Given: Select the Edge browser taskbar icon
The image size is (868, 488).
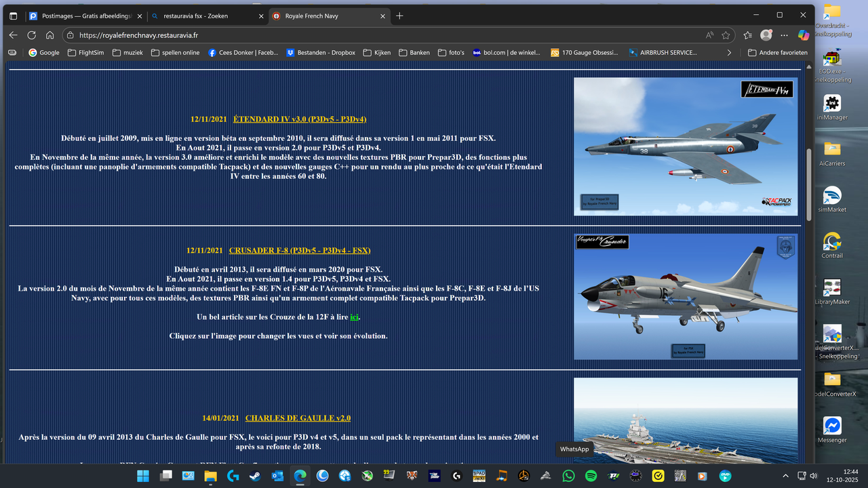Looking at the screenshot, I should [x=300, y=476].
